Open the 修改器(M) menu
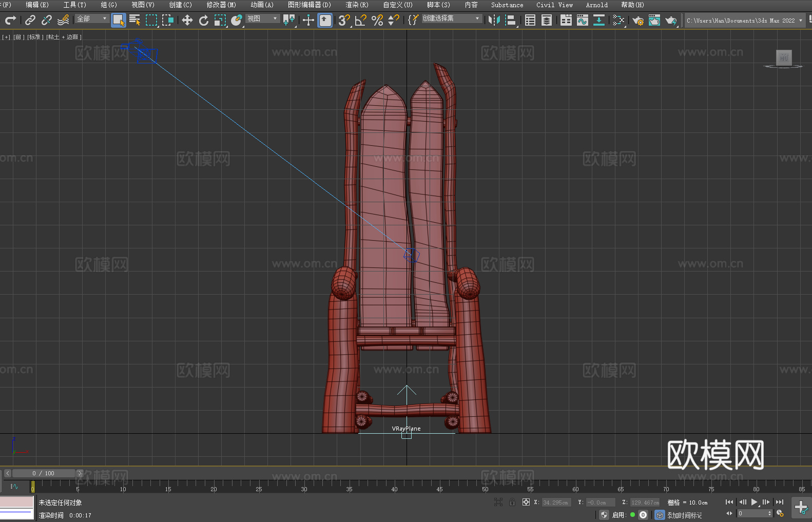This screenshot has height=522, width=812. click(221, 5)
